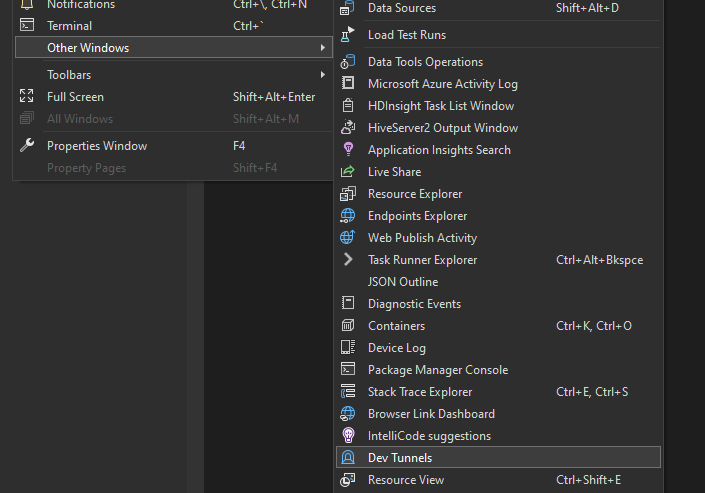Expand Task Runner Explorer chevron

pyautogui.click(x=348, y=260)
